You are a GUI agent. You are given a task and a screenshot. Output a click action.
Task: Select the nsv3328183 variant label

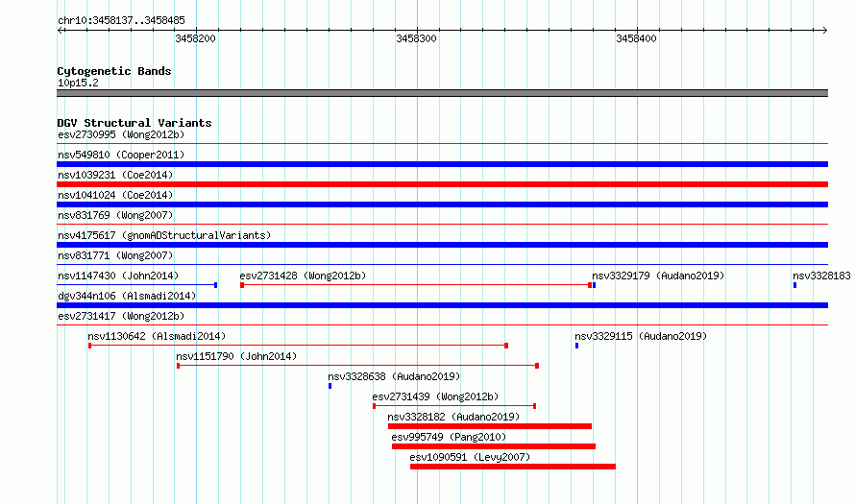tap(821, 276)
